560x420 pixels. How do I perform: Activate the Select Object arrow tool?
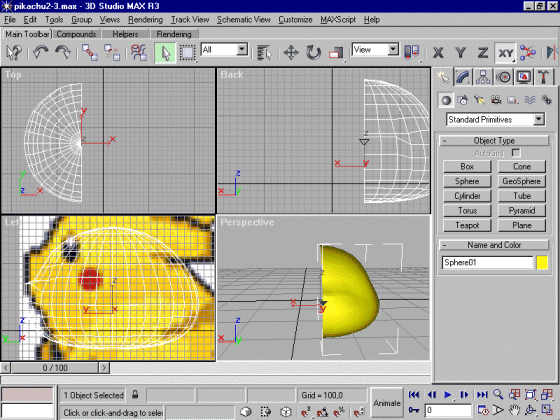click(165, 52)
